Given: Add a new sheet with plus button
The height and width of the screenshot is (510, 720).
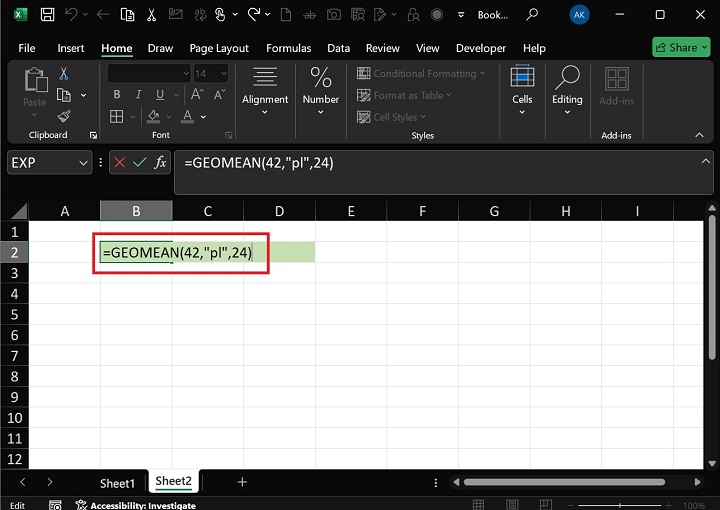Looking at the screenshot, I should (x=242, y=482).
